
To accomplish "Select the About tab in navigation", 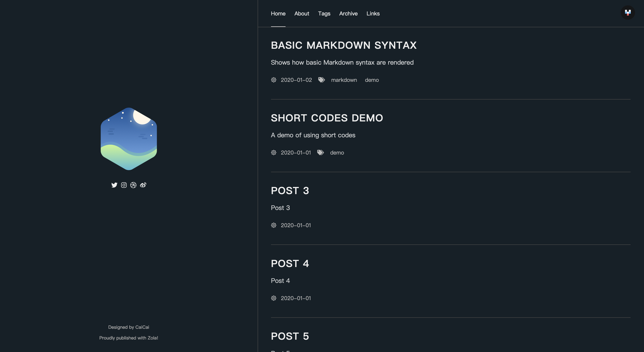I will (302, 13).
